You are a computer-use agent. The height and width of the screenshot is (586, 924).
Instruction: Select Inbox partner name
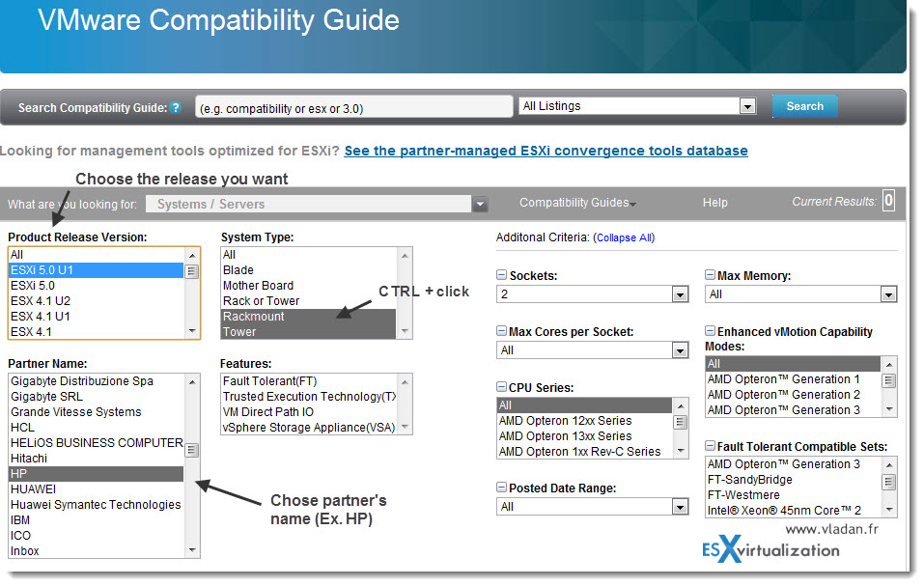click(x=96, y=550)
